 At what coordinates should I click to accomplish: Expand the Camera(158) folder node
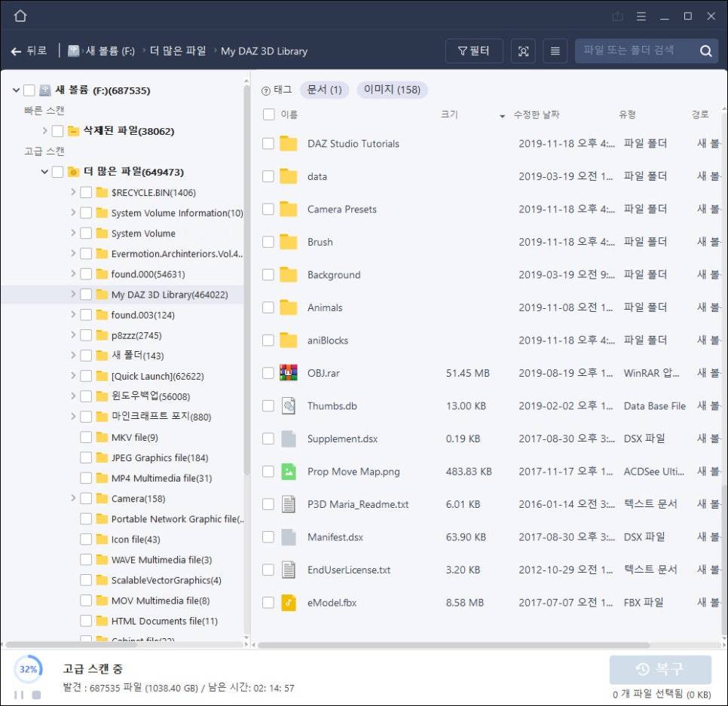73,499
